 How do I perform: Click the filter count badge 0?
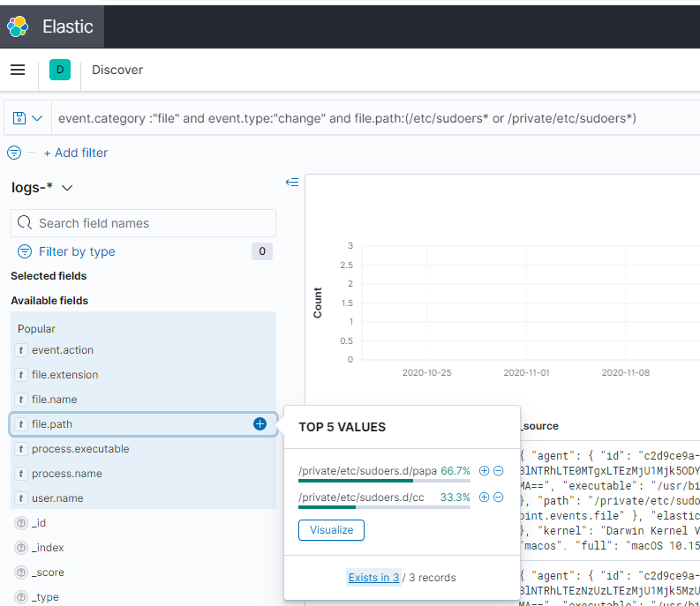262,251
